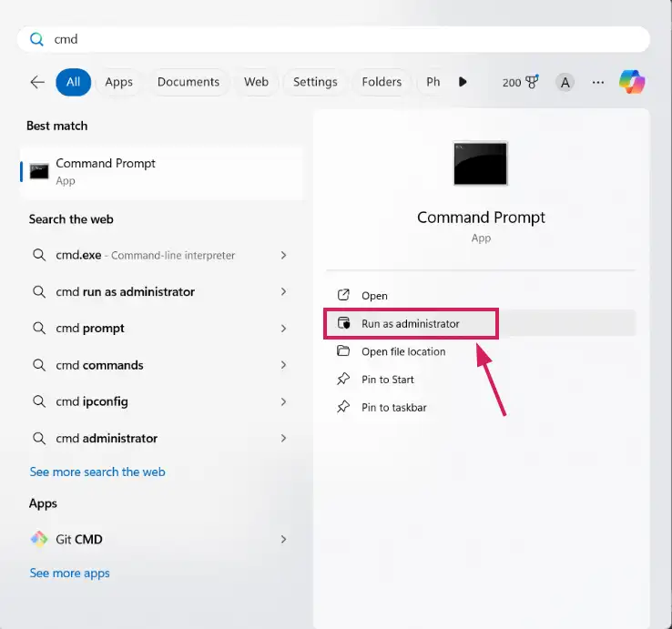This screenshot has width=672, height=629.
Task: Expand the Git CMD result chevron
Action: 283,539
